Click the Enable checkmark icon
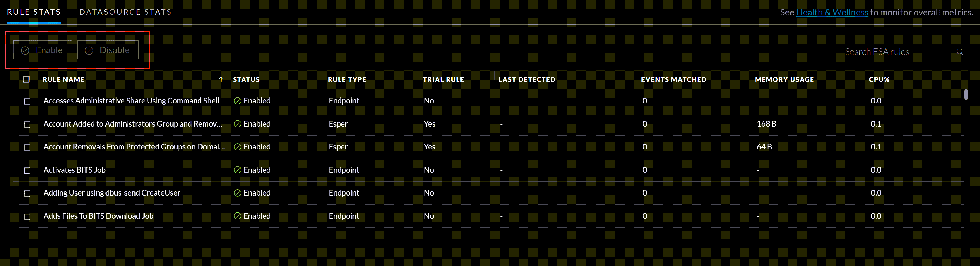The width and height of the screenshot is (980, 266). [x=25, y=50]
